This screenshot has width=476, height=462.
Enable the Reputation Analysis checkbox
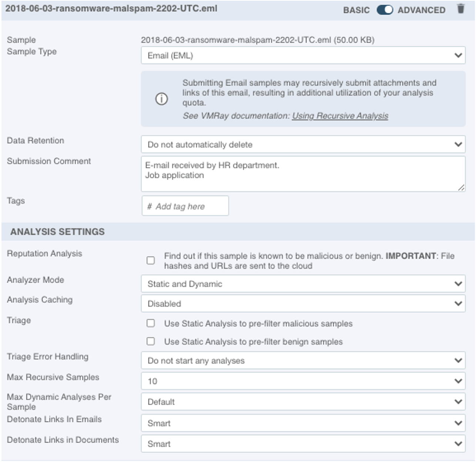point(151,261)
